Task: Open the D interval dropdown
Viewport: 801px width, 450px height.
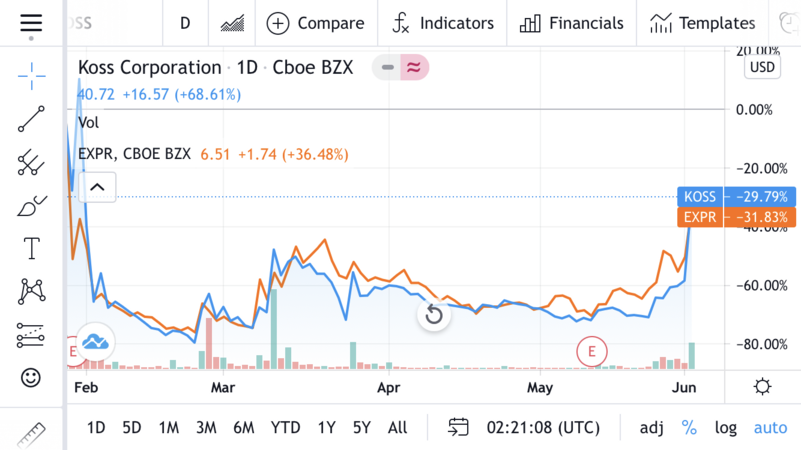Action: pyautogui.click(x=185, y=23)
